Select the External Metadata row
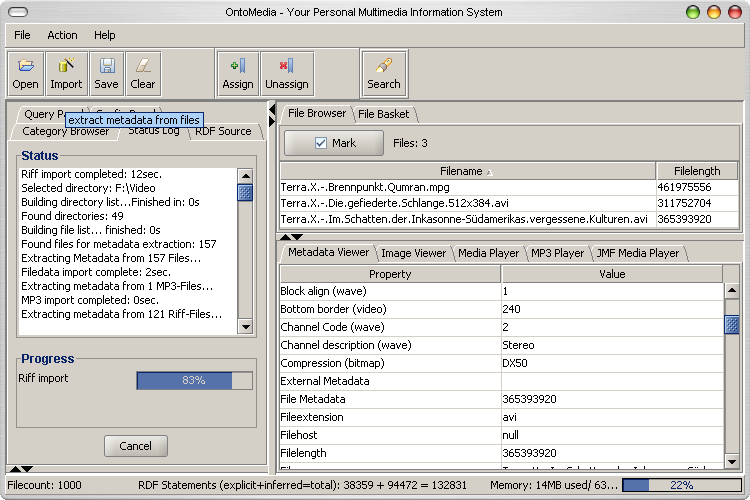Image resolution: width=750 pixels, height=500 pixels. [x=501, y=381]
